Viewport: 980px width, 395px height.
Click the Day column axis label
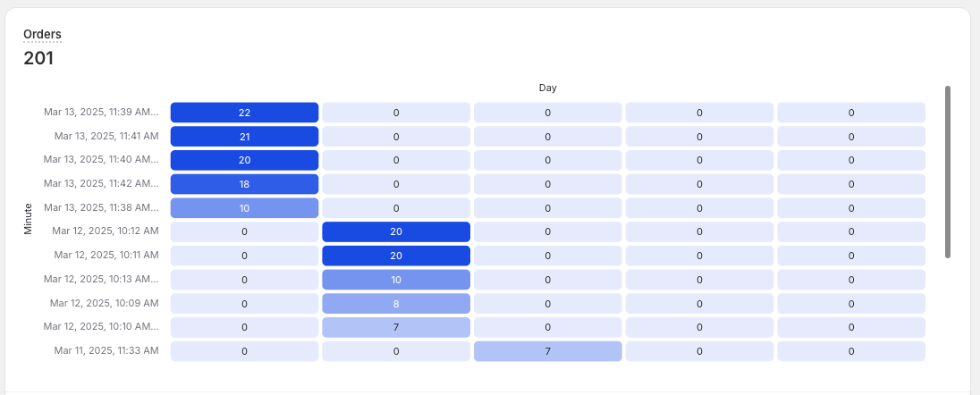coord(547,88)
